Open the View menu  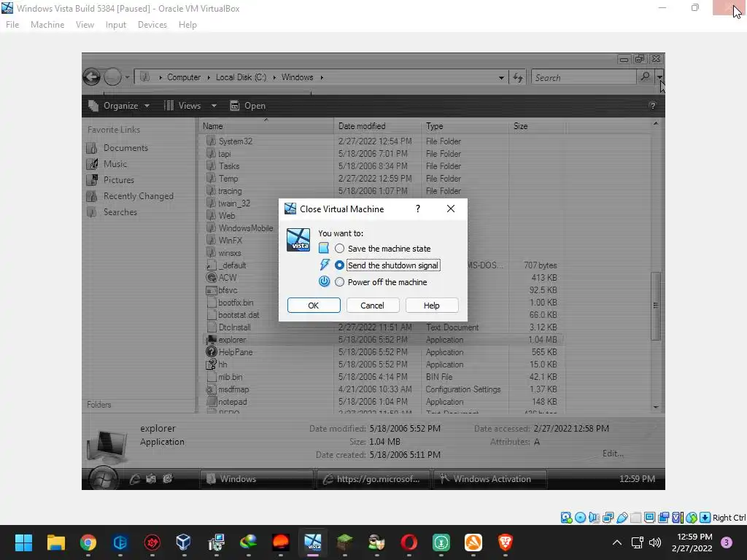(85, 25)
